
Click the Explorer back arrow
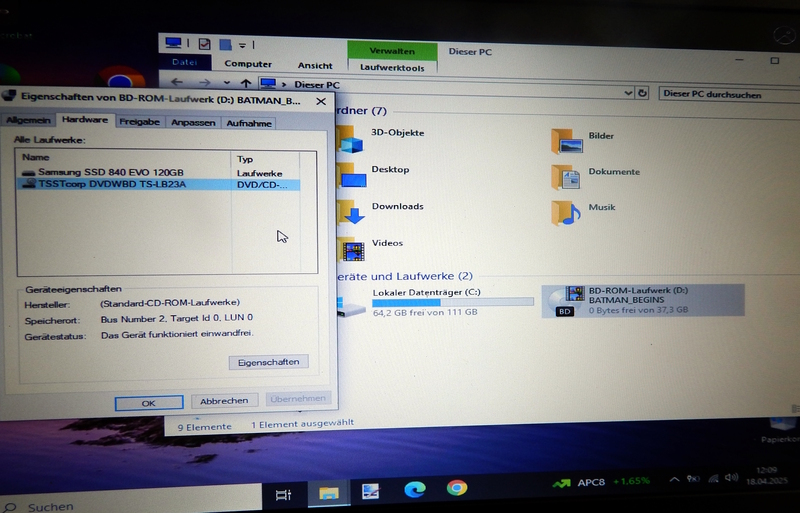tap(177, 82)
